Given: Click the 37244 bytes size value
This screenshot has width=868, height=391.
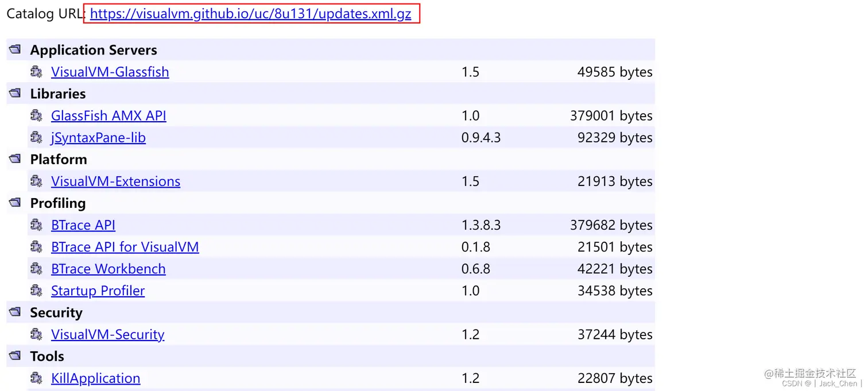Looking at the screenshot, I should pyautogui.click(x=615, y=334).
